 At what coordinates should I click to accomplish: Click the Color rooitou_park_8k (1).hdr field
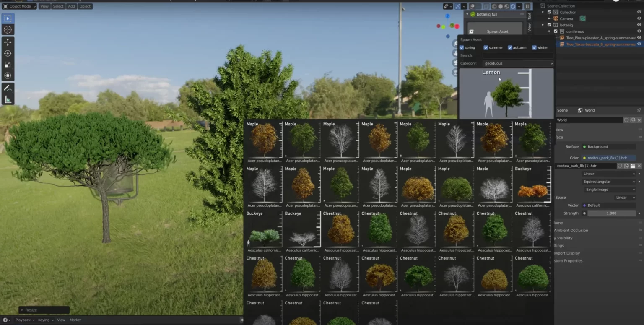pos(609,158)
